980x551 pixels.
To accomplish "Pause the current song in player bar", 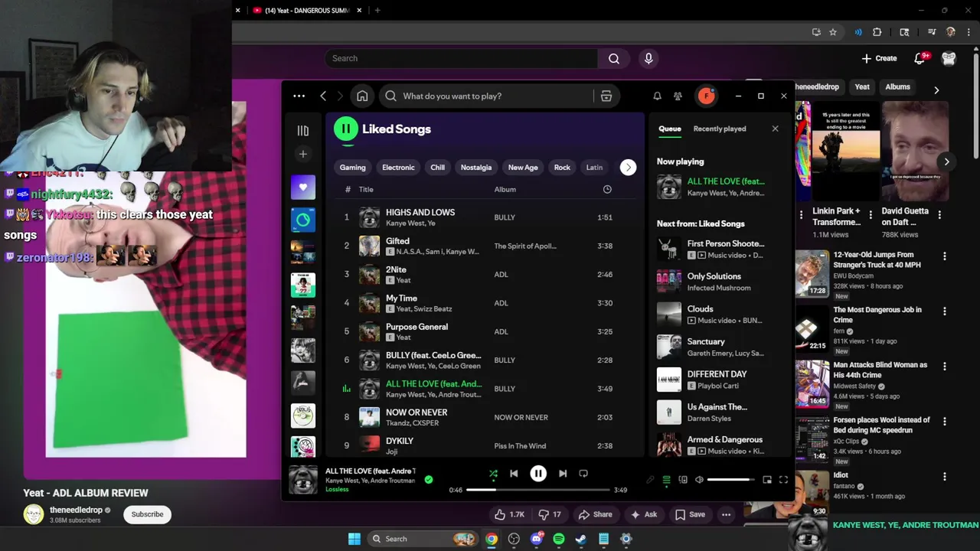I will 538,474.
